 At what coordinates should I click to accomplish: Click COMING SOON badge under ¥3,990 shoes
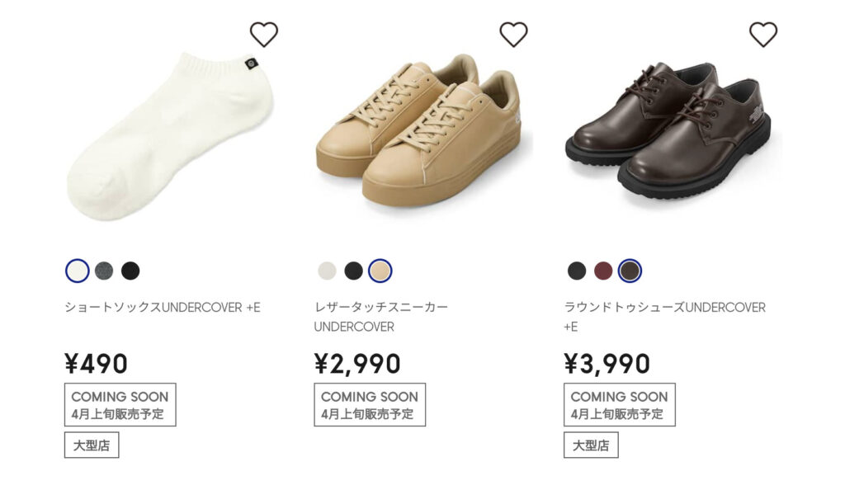click(619, 405)
